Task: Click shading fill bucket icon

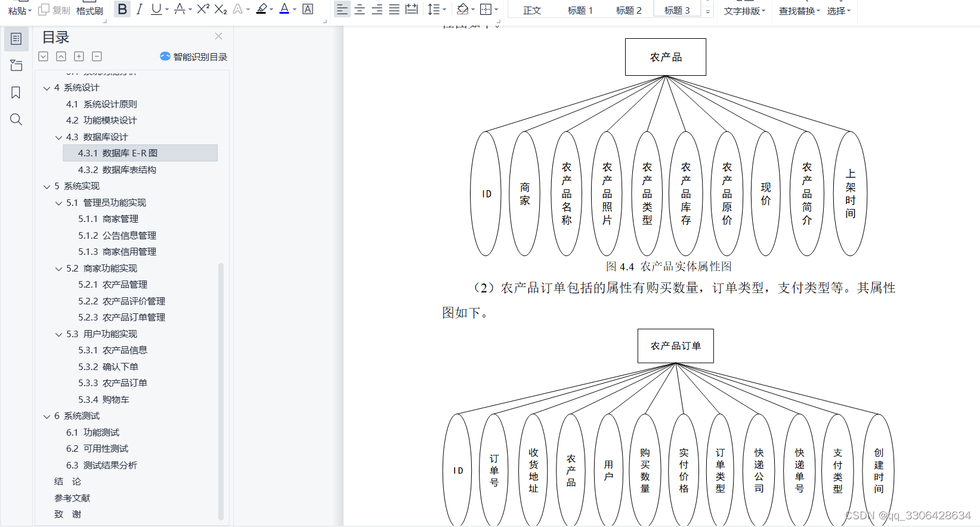Action: click(462, 9)
